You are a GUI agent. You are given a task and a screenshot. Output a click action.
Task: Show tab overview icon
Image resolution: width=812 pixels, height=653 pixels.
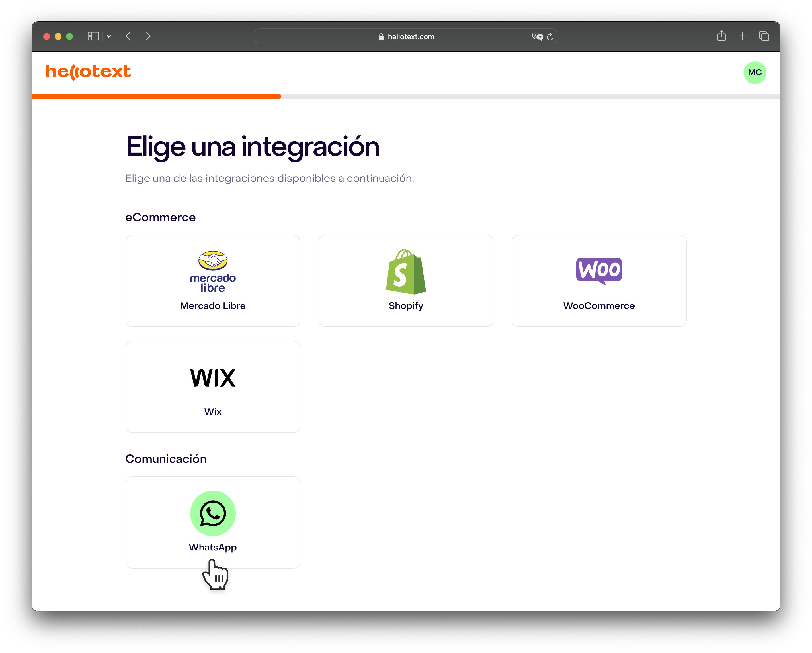click(764, 36)
